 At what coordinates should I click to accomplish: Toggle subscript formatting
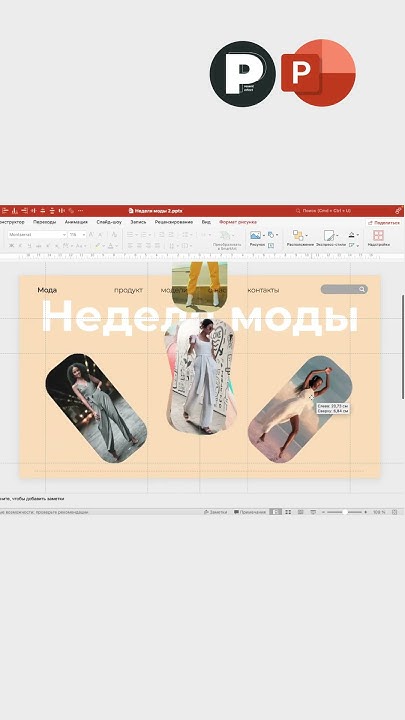tap(56, 246)
